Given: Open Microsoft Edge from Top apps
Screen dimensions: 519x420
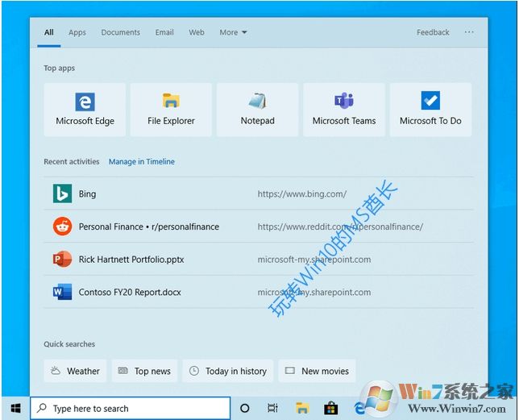Looking at the screenshot, I should pos(85,110).
